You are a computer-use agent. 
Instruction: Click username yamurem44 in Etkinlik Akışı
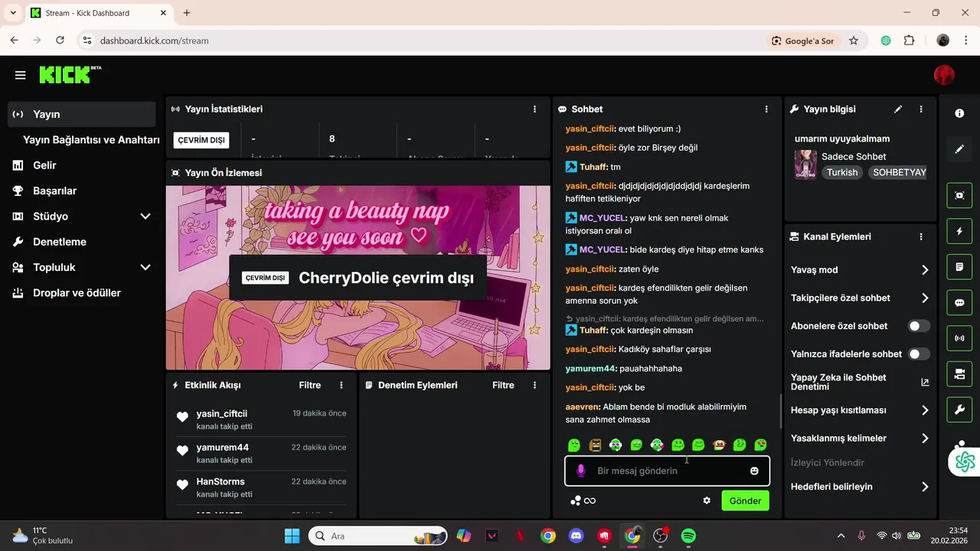(223, 447)
